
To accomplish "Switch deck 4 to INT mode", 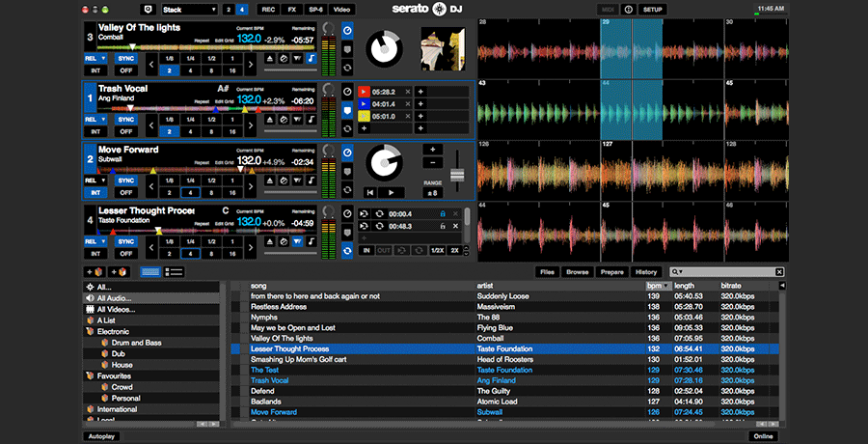I will [95, 254].
